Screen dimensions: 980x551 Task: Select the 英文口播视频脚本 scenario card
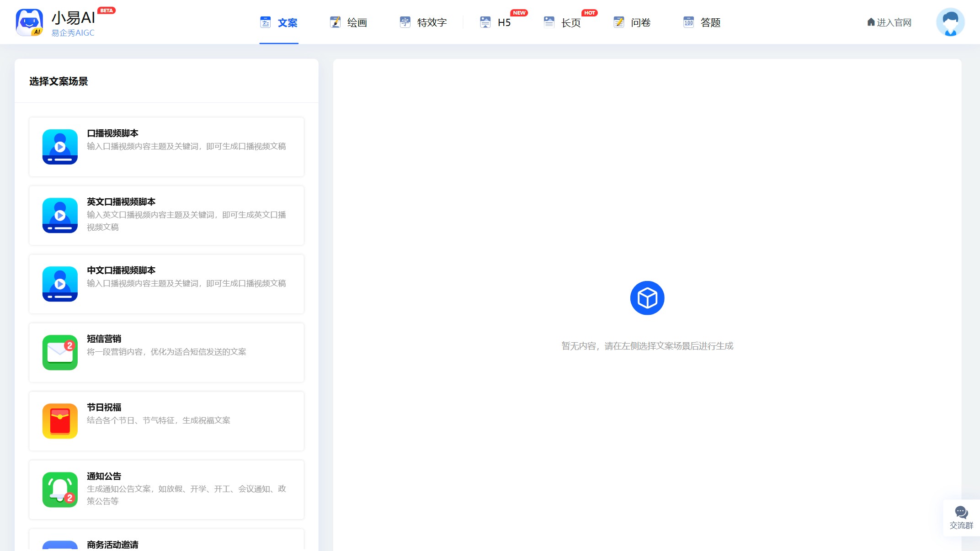[166, 215]
